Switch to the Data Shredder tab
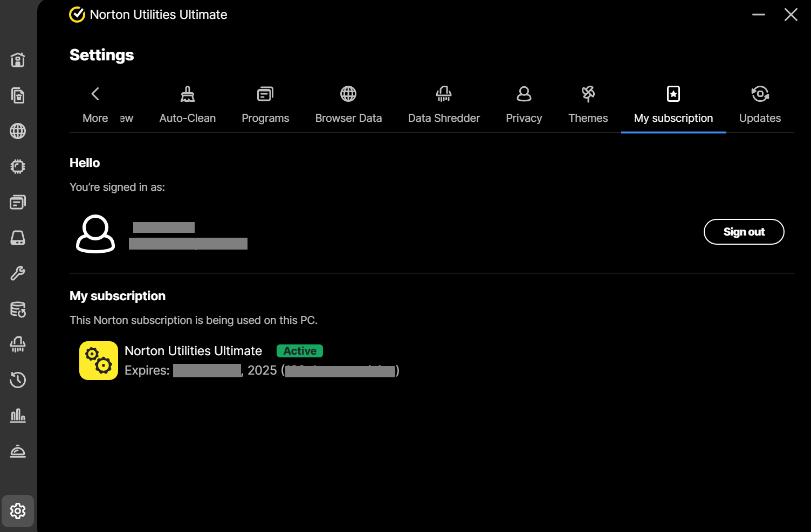The image size is (811, 532). click(x=444, y=106)
